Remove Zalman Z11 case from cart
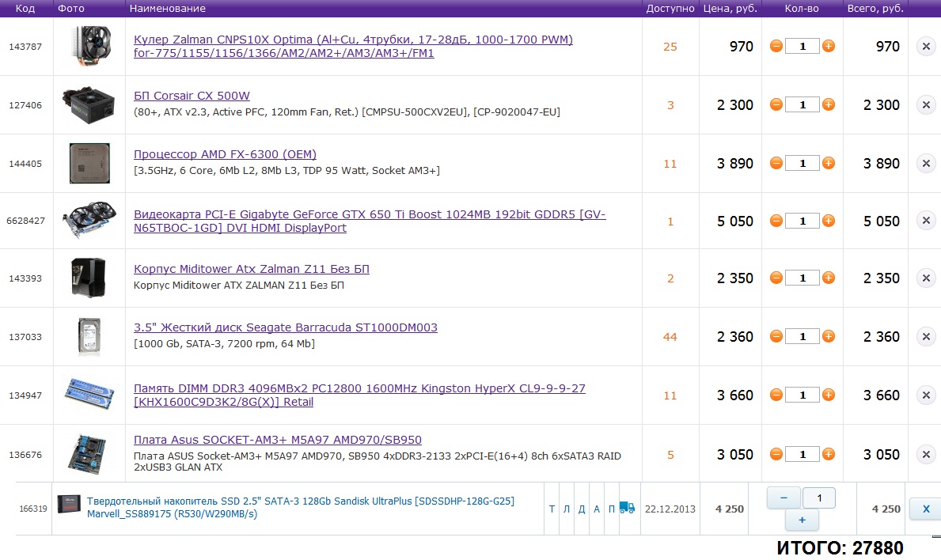The width and height of the screenshot is (941, 560). [x=926, y=278]
